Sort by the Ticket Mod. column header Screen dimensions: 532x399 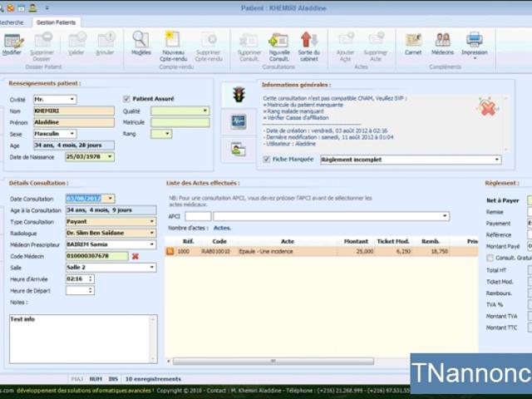393,241
